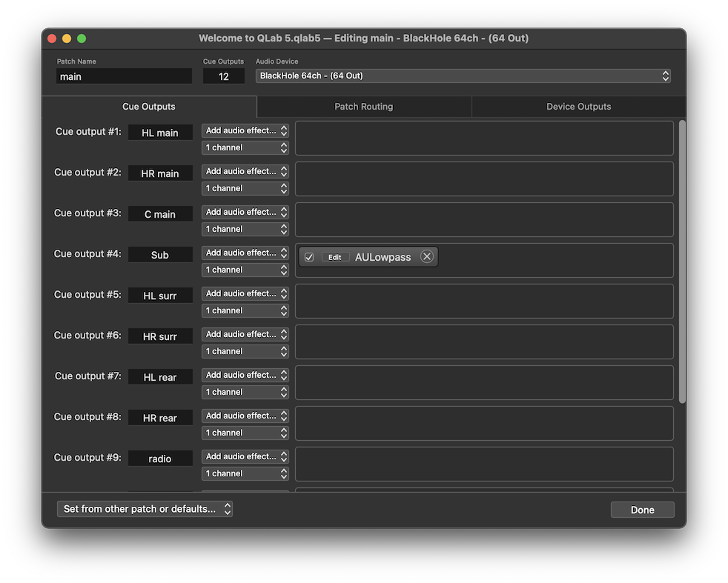Image resolution: width=728 pixels, height=583 pixels.
Task: Open Set from other patch or defaults menu
Action: (x=145, y=509)
